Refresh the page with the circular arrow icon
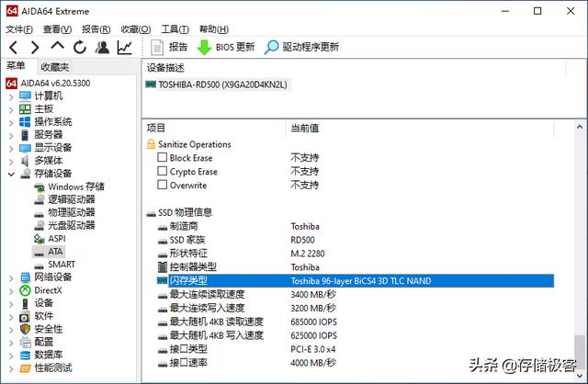Screen dimensions: 588x384 tap(80, 47)
